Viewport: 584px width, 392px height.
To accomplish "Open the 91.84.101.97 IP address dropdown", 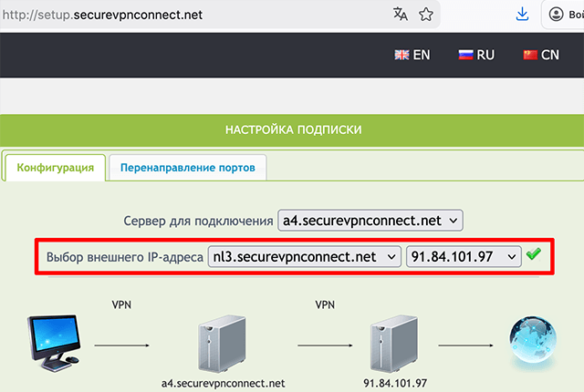I will (464, 256).
